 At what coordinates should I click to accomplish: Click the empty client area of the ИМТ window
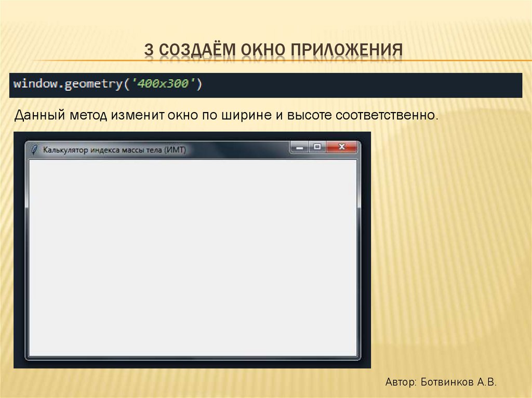point(193,258)
